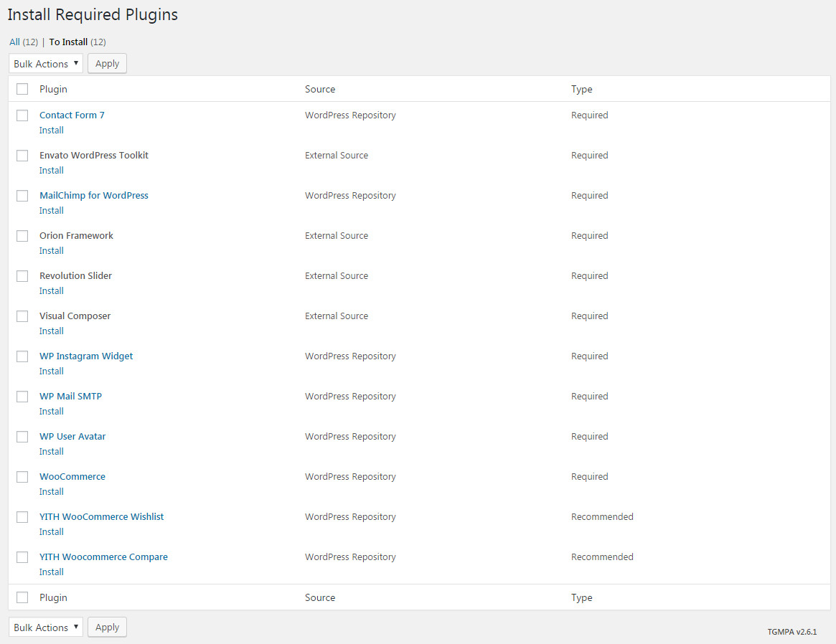Click the Plugin label in the table footer

click(53, 597)
